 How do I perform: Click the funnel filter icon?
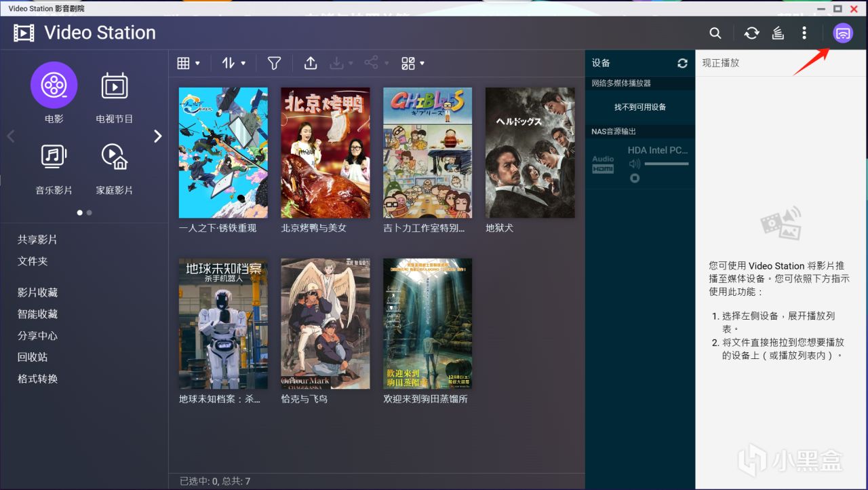coord(274,63)
